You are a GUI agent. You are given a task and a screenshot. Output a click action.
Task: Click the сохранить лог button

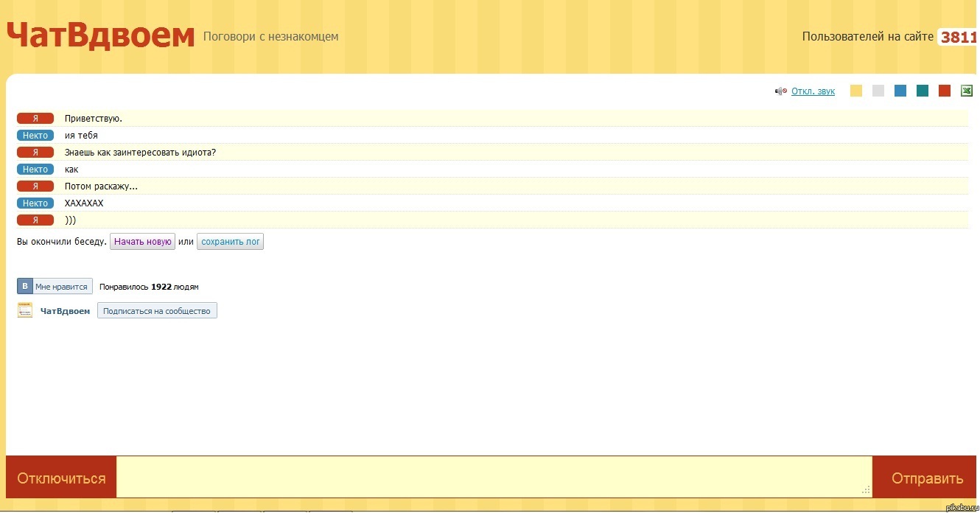click(x=230, y=242)
